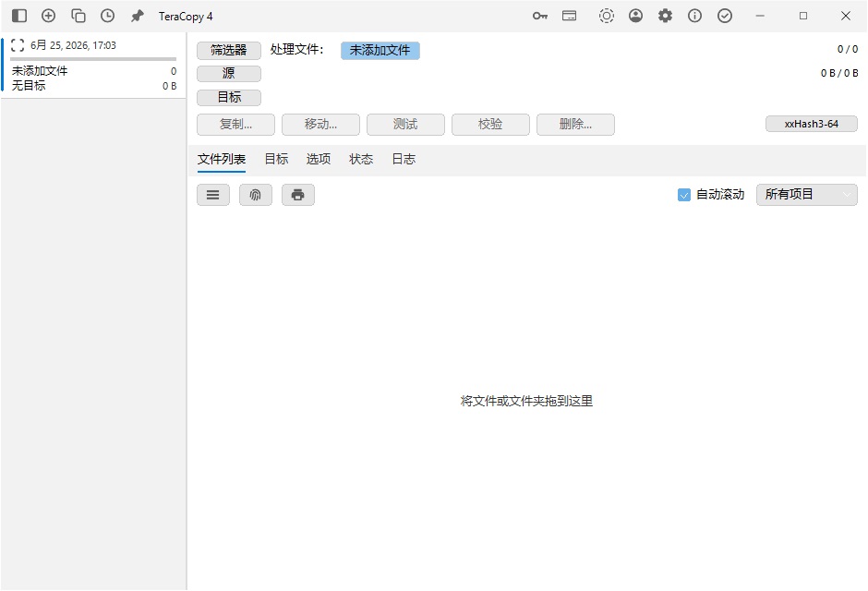Click the 0 / 0 file counter
Viewport: 868px width, 591px height.
click(848, 49)
